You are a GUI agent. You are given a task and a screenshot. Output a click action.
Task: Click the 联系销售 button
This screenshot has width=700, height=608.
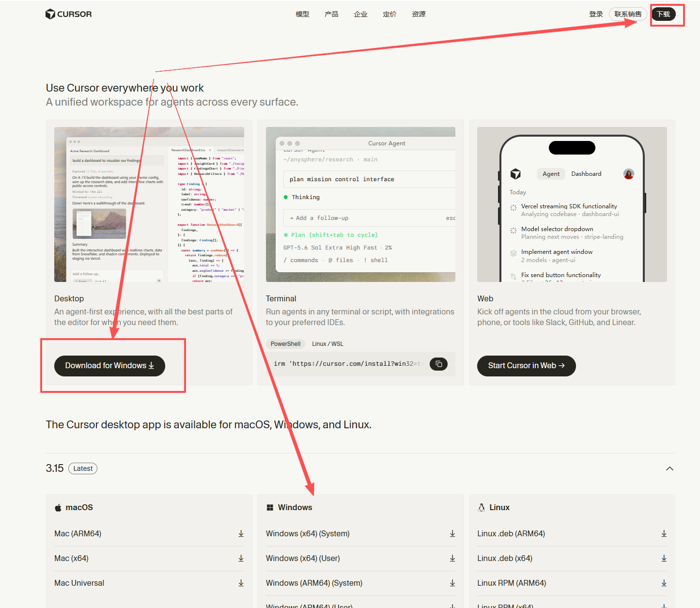click(x=628, y=14)
